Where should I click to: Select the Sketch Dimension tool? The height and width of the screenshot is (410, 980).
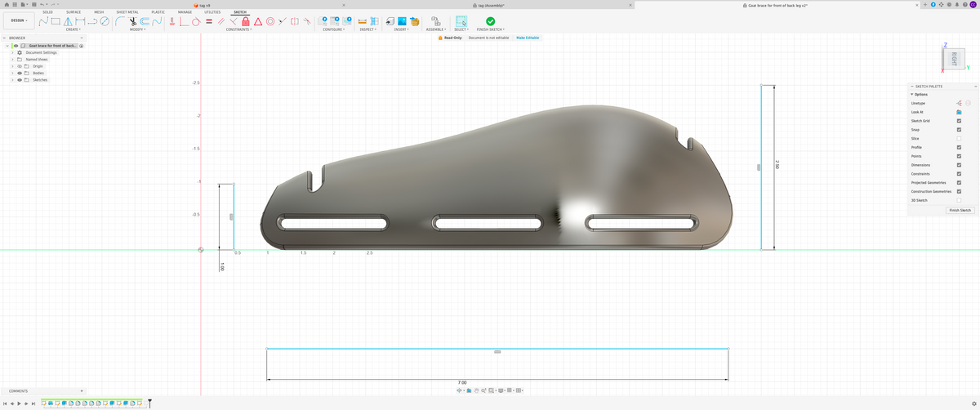tap(80, 21)
